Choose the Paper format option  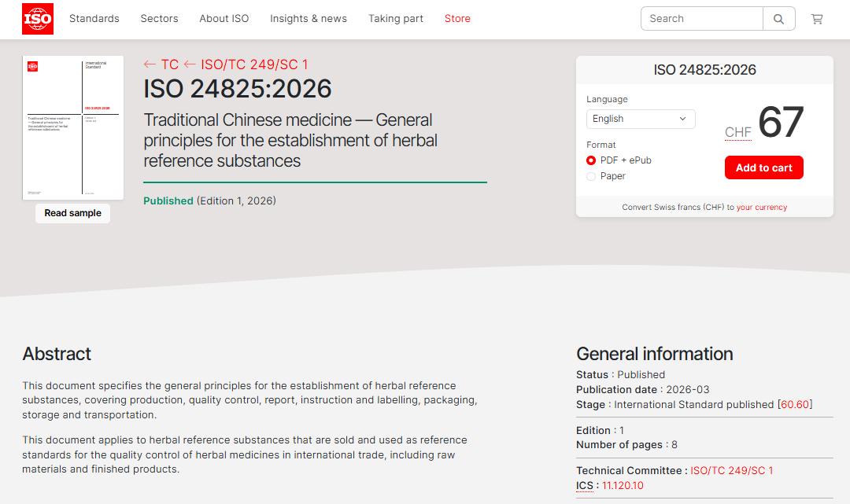pos(591,176)
